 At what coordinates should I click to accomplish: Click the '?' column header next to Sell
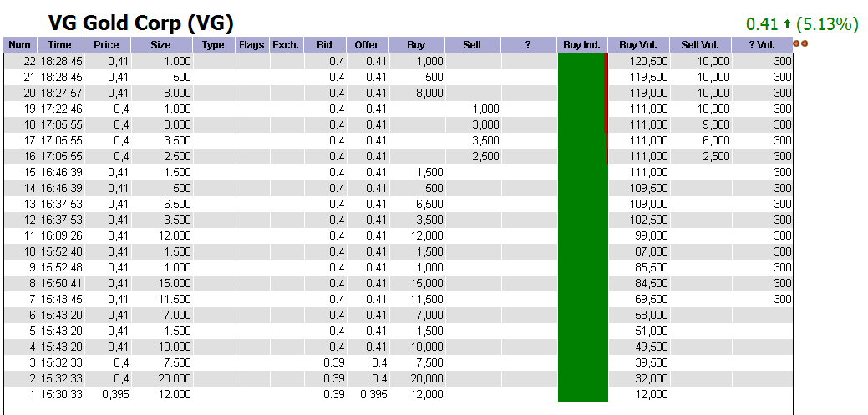pos(529,45)
